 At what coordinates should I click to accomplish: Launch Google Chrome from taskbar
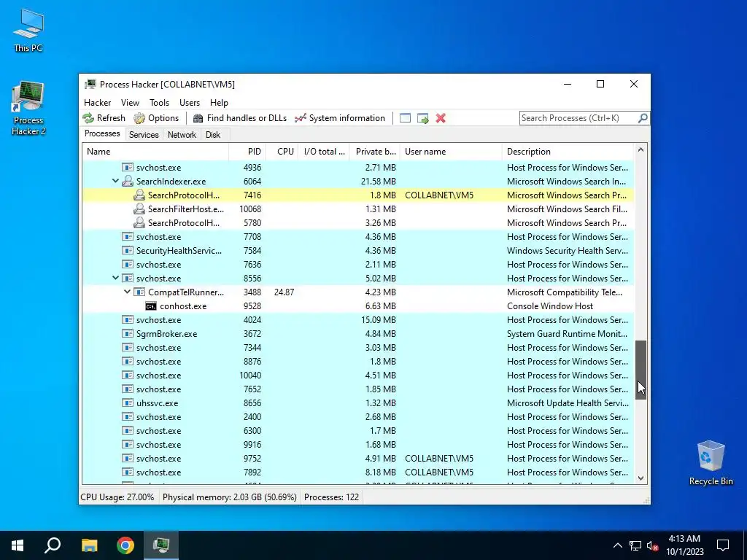click(125, 545)
